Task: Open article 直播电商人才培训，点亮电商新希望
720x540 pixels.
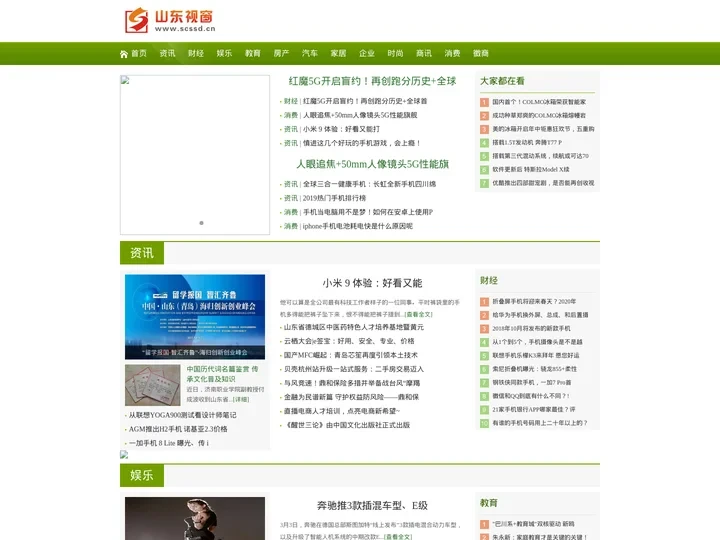Action: [342, 411]
